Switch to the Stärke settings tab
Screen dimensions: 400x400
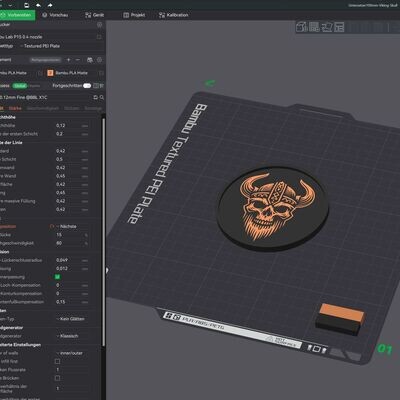tap(15, 108)
